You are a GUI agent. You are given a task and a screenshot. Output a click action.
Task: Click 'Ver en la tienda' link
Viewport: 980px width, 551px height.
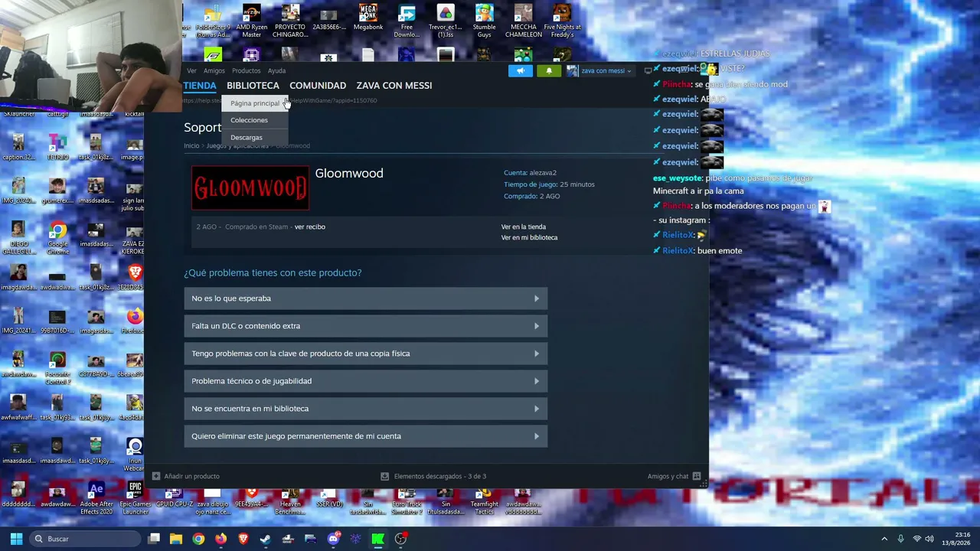click(x=524, y=227)
